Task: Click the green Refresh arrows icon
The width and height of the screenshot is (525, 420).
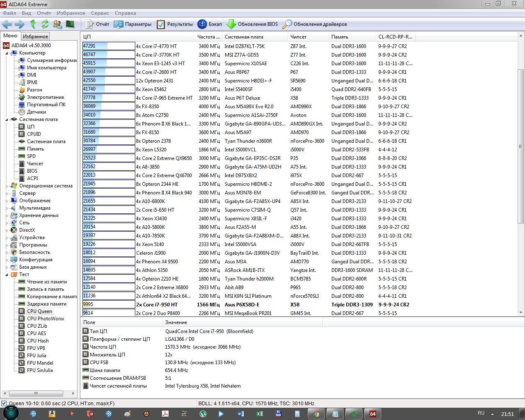Action: pos(45,24)
